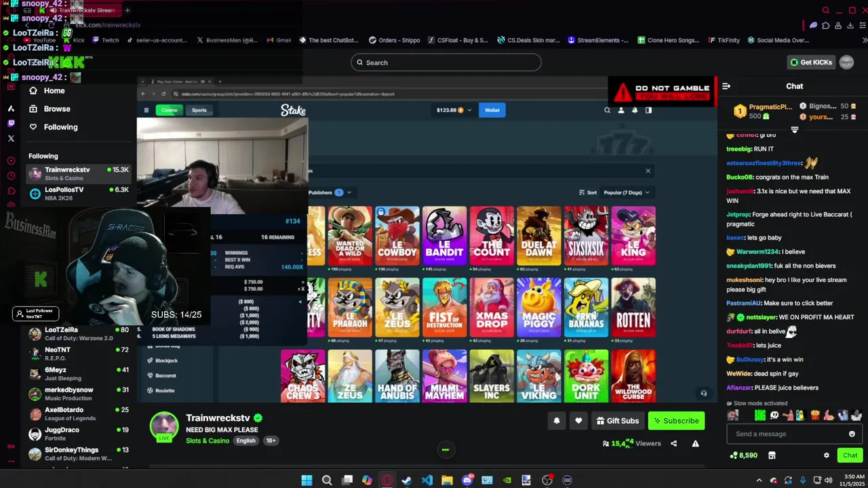Open chat settings gear
Viewport: 868px width, 488px height.
pyautogui.click(x=826, y=455)
